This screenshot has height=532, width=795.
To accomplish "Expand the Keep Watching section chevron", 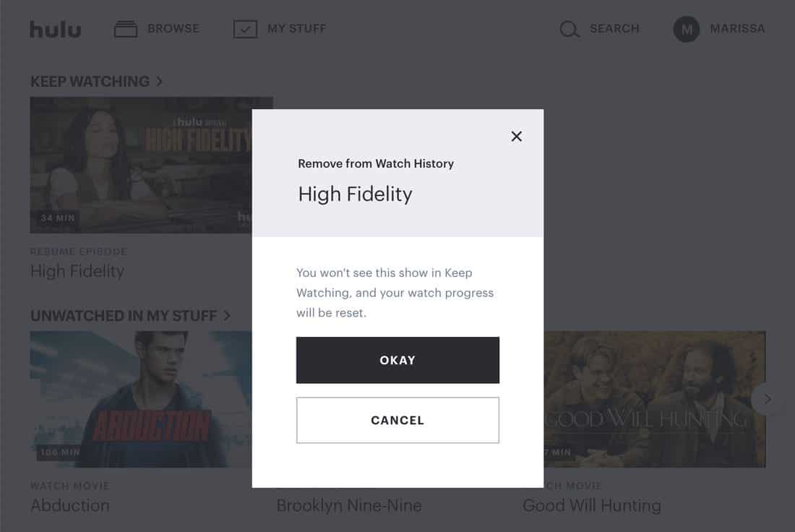I will point(159,82).
